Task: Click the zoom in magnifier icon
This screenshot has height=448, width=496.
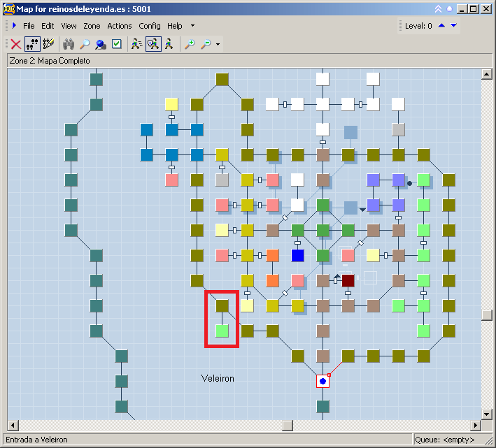Action: pos(190,44)
